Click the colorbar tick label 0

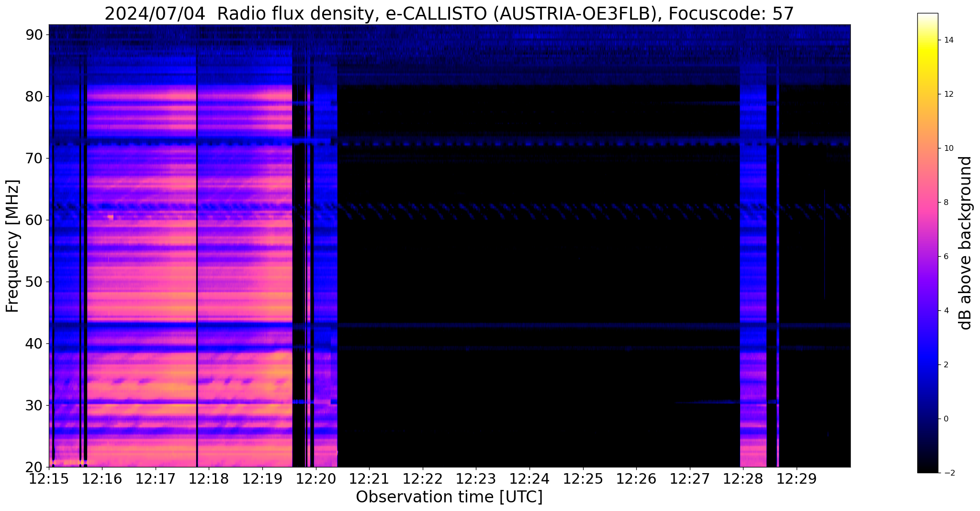tap(946, 419)
